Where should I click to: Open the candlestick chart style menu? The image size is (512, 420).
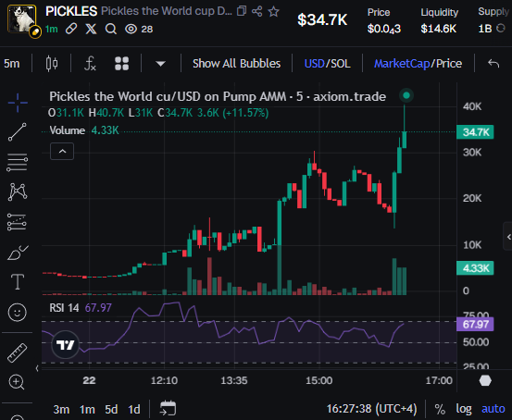52,63
